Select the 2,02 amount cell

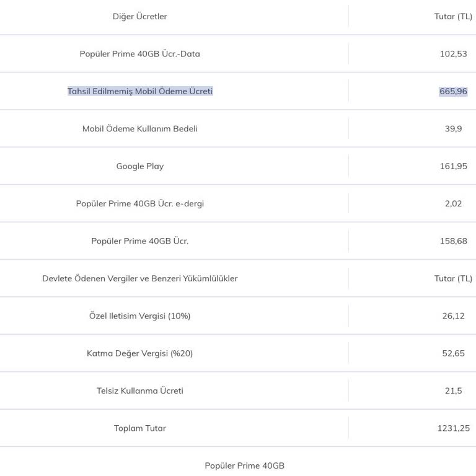[453, 203]
